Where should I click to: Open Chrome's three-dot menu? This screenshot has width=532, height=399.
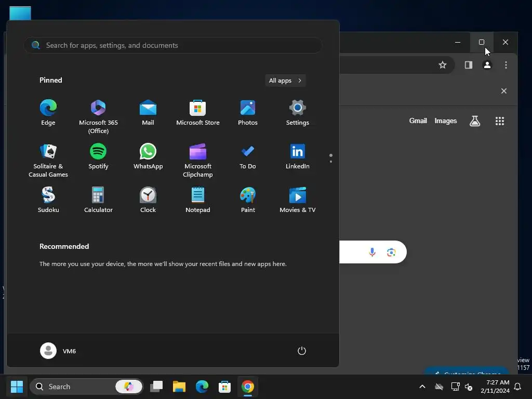click(x=506, y=65)
